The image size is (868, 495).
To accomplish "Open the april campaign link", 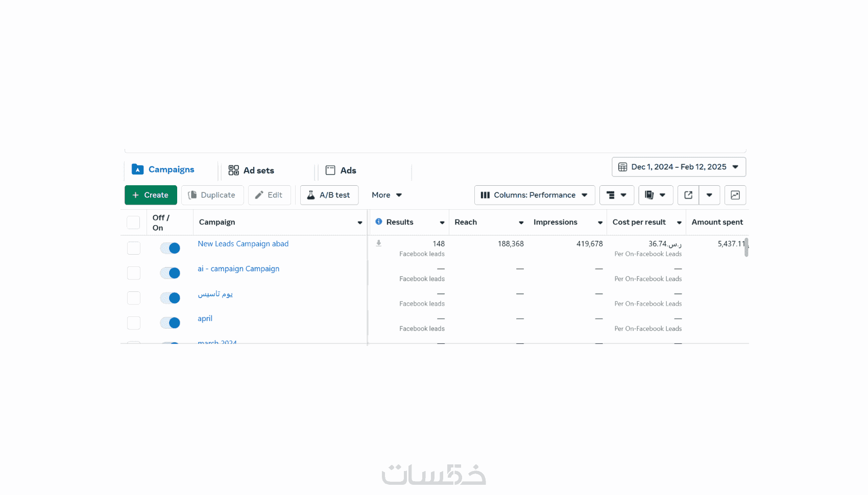I will [205, 318].
